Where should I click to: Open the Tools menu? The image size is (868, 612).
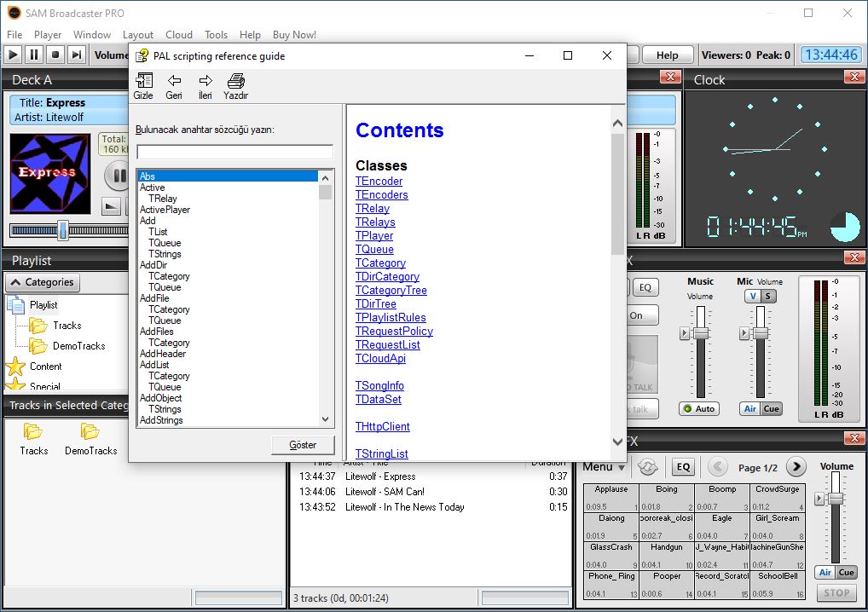click(x=216, y=35)
